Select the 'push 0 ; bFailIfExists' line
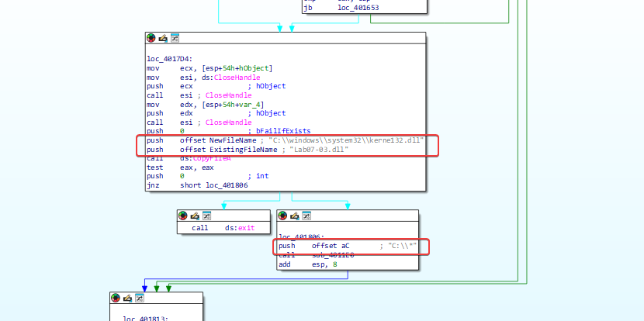 [229, 131]
